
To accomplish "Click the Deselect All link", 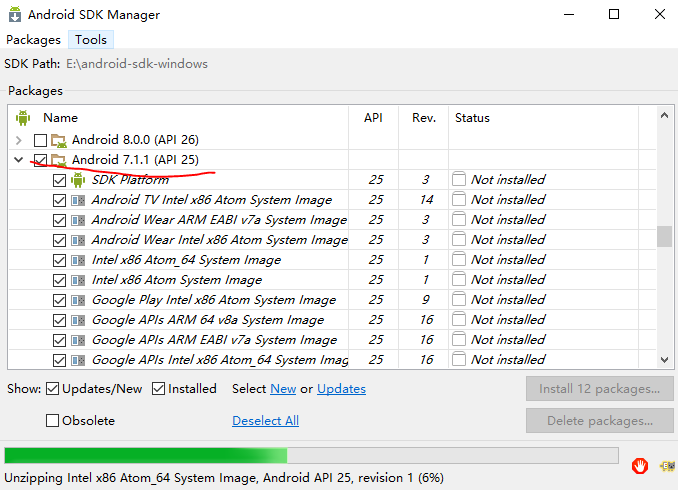I will tap(265, 421).
